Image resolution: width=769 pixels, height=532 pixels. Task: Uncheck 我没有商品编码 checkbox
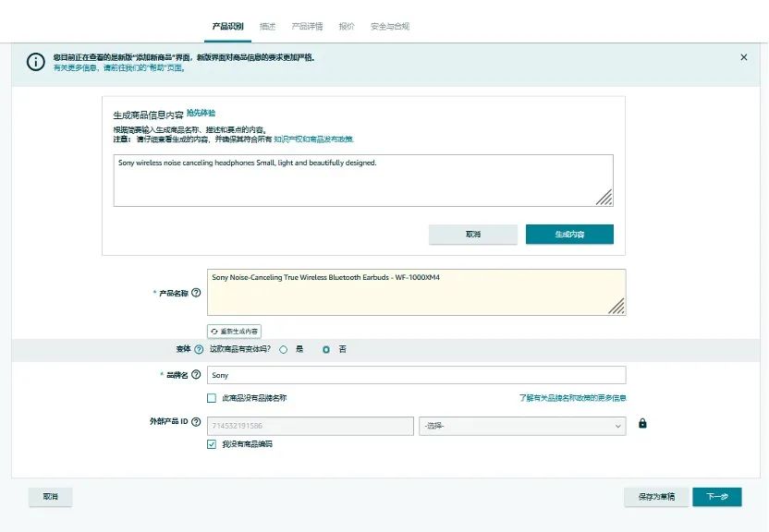click(212, 444)
